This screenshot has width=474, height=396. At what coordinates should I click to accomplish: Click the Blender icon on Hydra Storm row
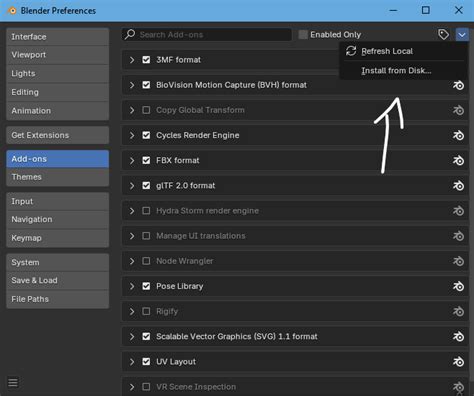coord(458,211)
